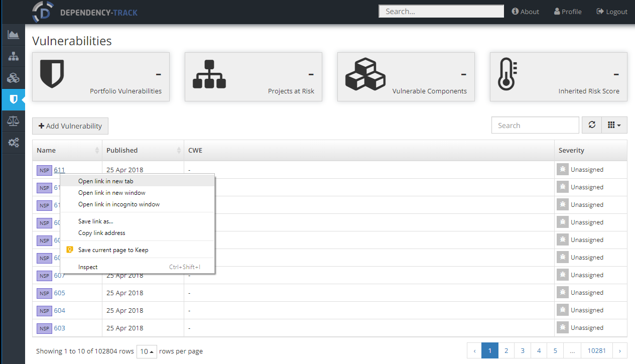Go to pagination page 5
This screenshot has height=364, width=635.
click(x=555, y=350)
